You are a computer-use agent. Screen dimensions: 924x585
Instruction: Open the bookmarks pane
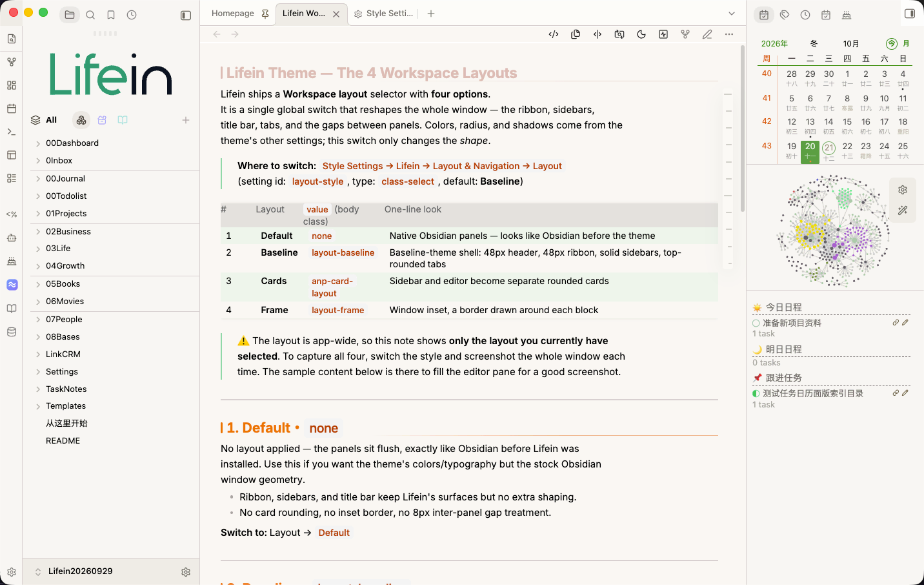pyautogui.click(x=111, y=15)
